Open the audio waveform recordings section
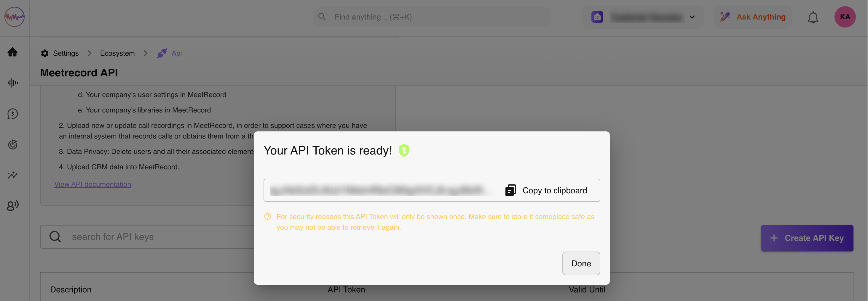This screenshot has height=301, width=868. click(12, 83)
